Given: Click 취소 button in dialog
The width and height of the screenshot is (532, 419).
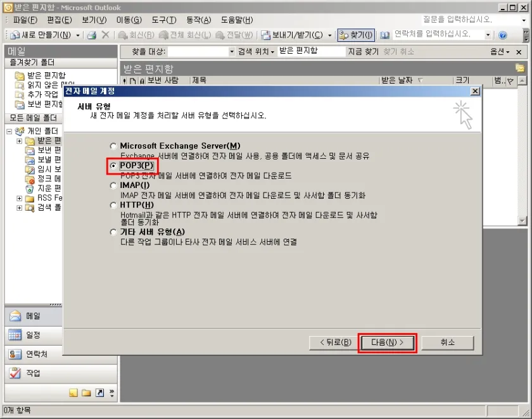Looking at the screenshot, I should [448, 342].
